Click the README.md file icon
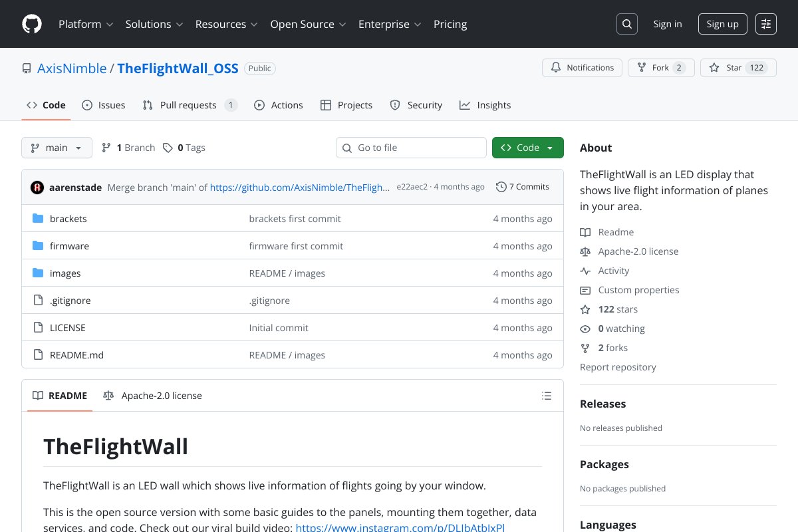The image size is (798, 532). point(38,354)
